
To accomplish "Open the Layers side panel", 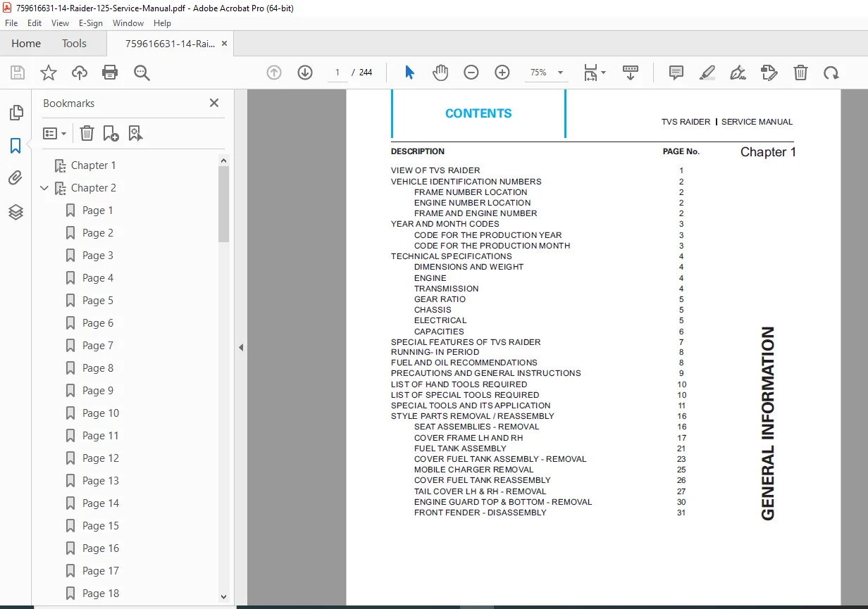I will tap(15, 211).
